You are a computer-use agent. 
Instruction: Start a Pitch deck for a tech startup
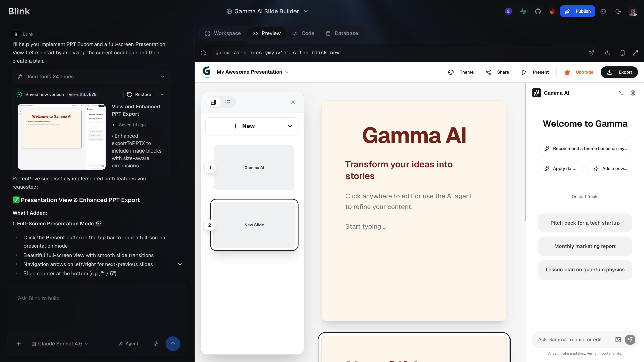585,223
